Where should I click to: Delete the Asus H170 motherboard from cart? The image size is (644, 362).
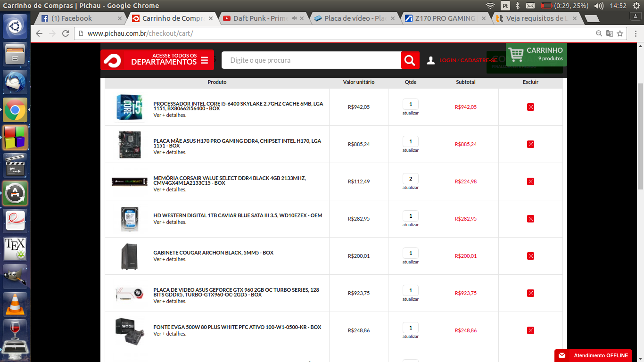530,144
